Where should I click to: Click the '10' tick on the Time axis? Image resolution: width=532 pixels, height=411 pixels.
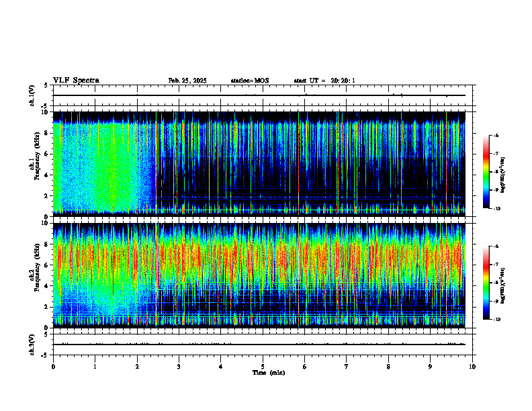[x=472, y=367]
